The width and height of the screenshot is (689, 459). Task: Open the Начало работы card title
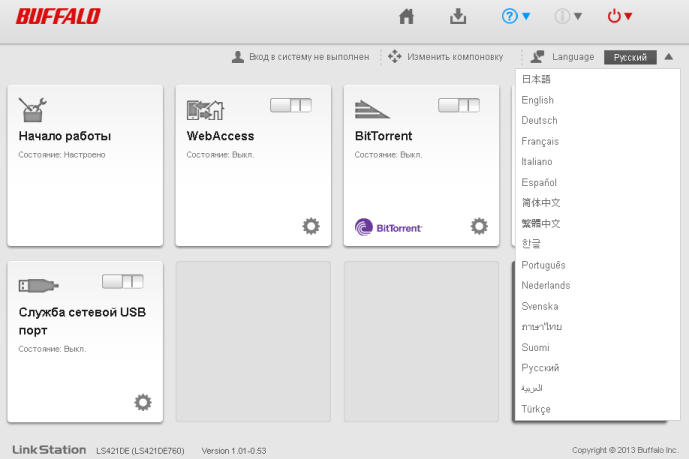pyautogui.click(x=65, y=136)
